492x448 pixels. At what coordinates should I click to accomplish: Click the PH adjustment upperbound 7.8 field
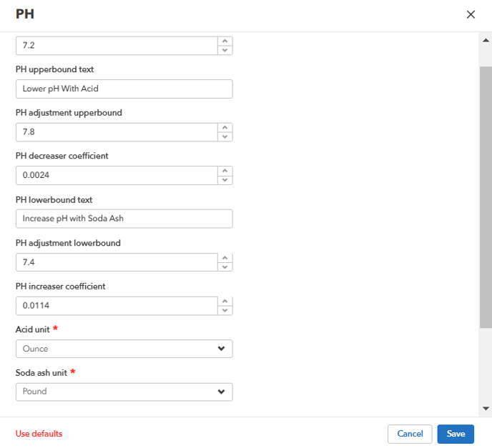[116, 132]
